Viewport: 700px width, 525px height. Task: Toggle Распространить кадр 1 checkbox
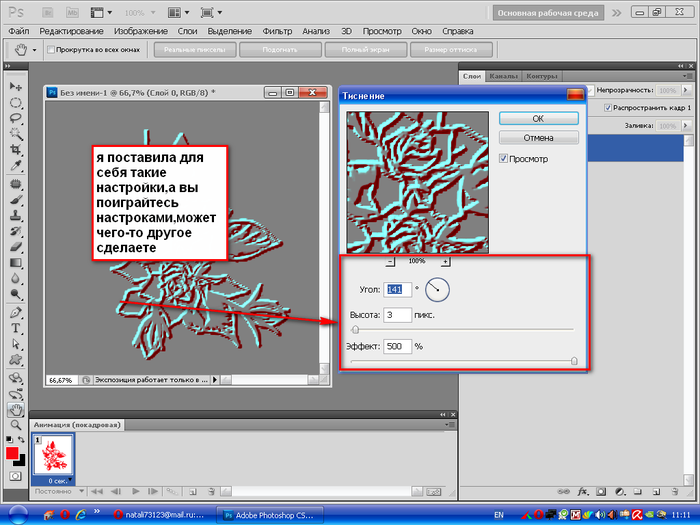(x=608, y=108)
